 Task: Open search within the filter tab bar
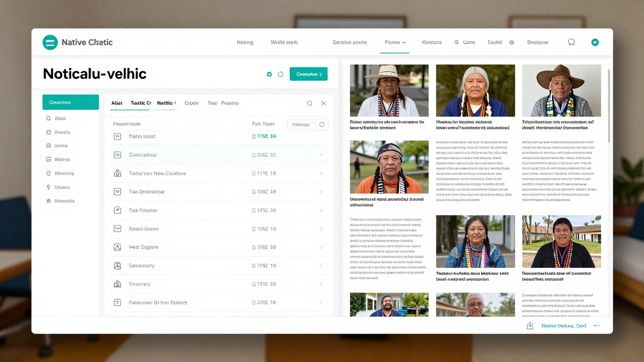coord(309,103)
